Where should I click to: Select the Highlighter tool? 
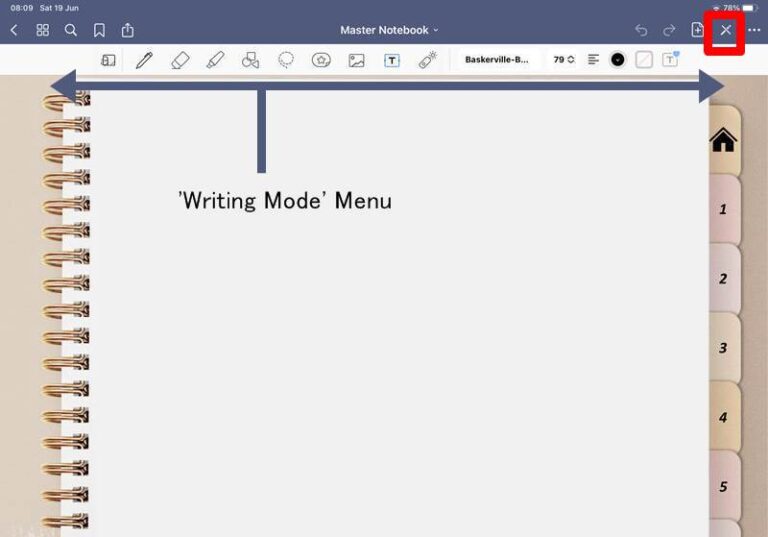coord(215,60)
